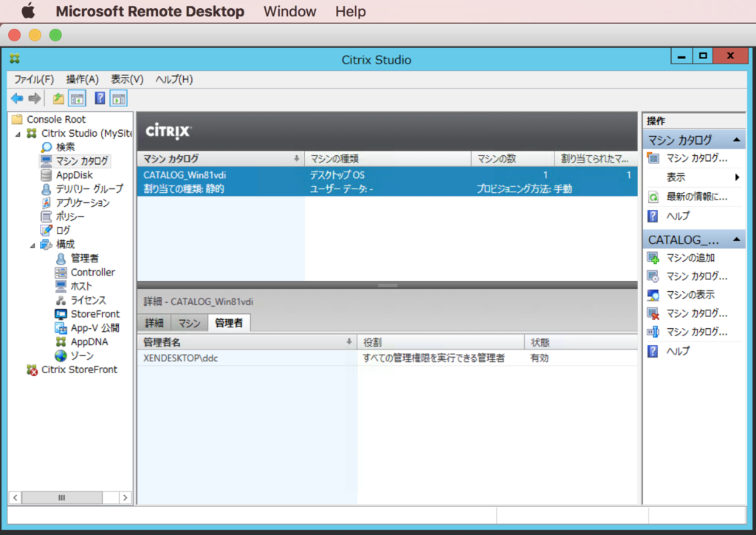Image resolution: width=756 pixels, height=535 pixels.
Task: Toggle the console tree pane icon
Action: (77, 98)
